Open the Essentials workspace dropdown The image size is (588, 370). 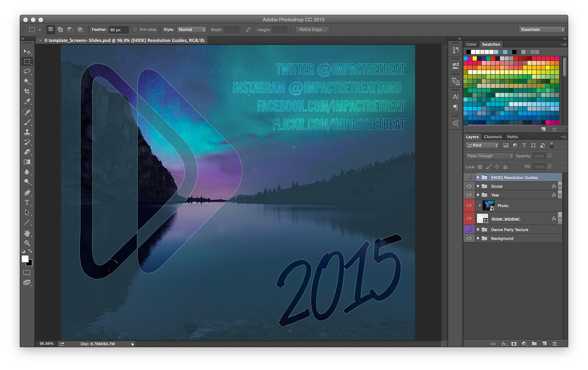click(542, 30)
